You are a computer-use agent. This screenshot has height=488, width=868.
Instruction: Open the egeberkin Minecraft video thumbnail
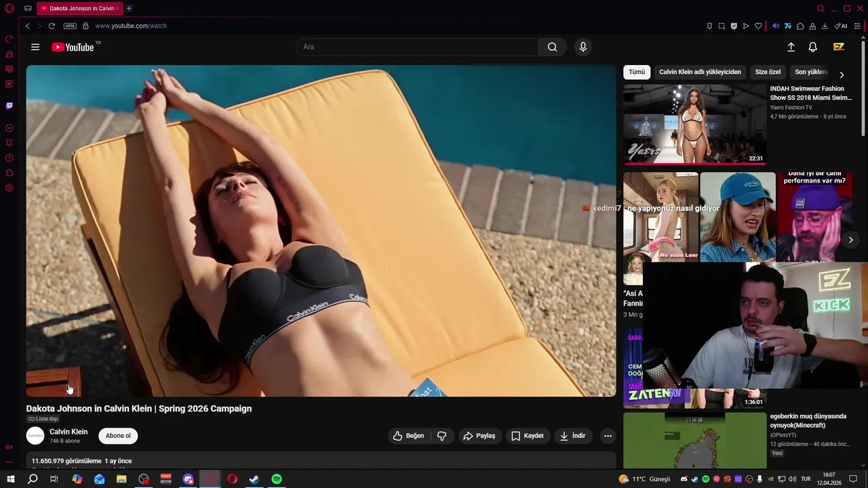(695, 441)
